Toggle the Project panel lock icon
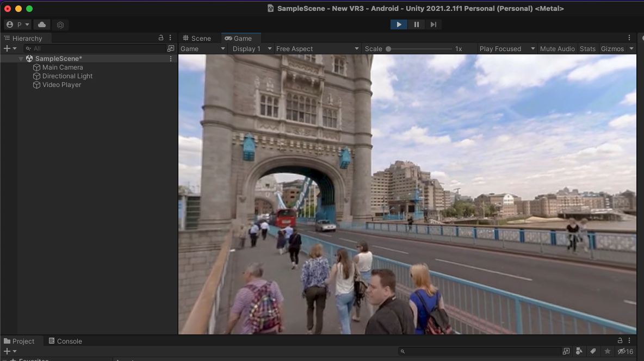Viewport: 644px width, 361px height. pos(620,340)
